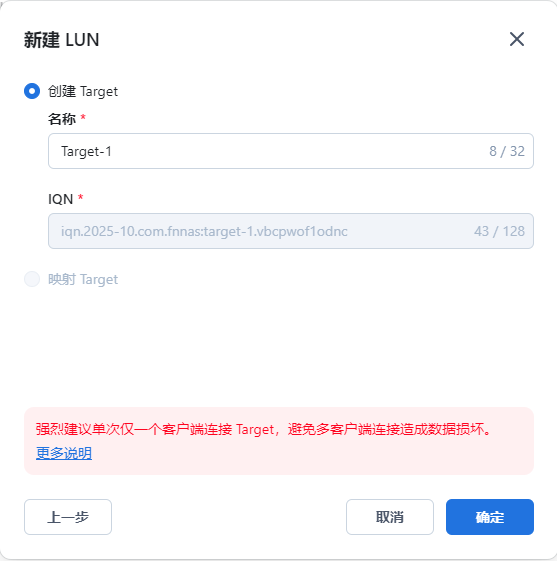Close the 新建 LUN dialog with X
This screenshot has height=561, width=557.
517,39
